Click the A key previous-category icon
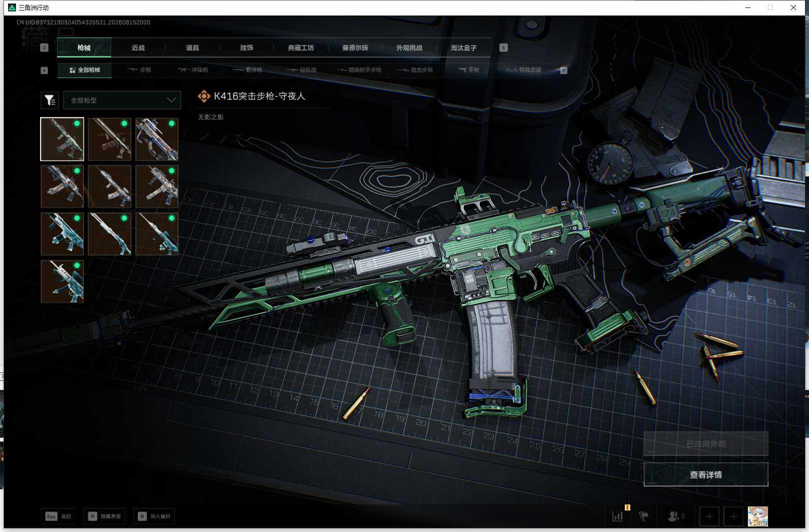 coord(44,70)
